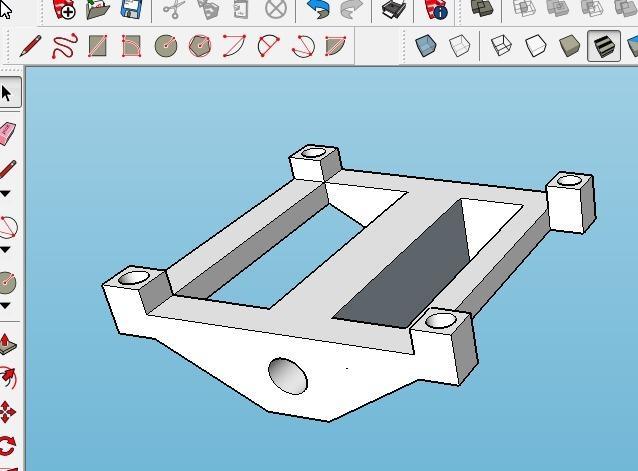Activate the Push/Pull tool
This screenshot has width=638, height=471.
click(x=8, y=344)
